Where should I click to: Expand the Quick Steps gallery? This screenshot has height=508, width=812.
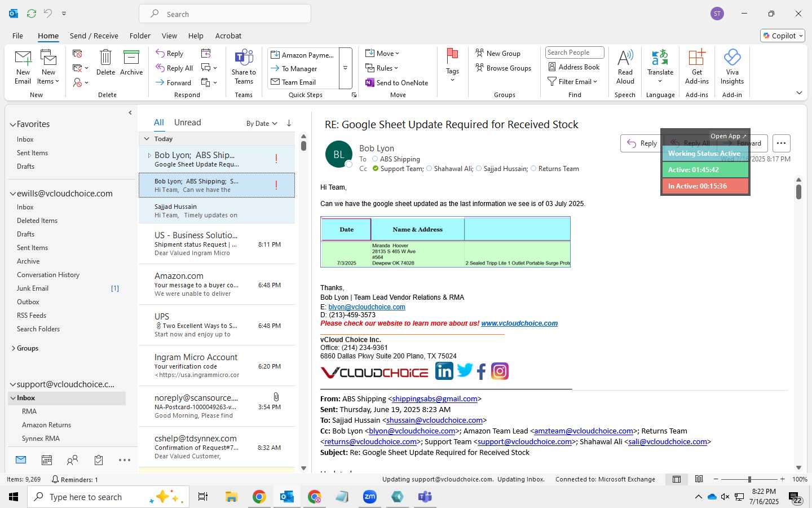click(345, 68)
